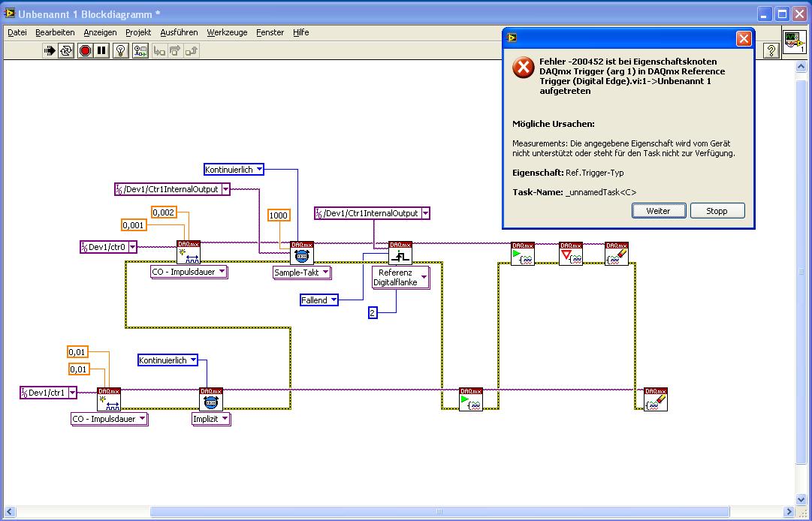Viewport: 812px width, 521px height.
Task: Open the Hilfe menu
Action: (x=301, y=32)
